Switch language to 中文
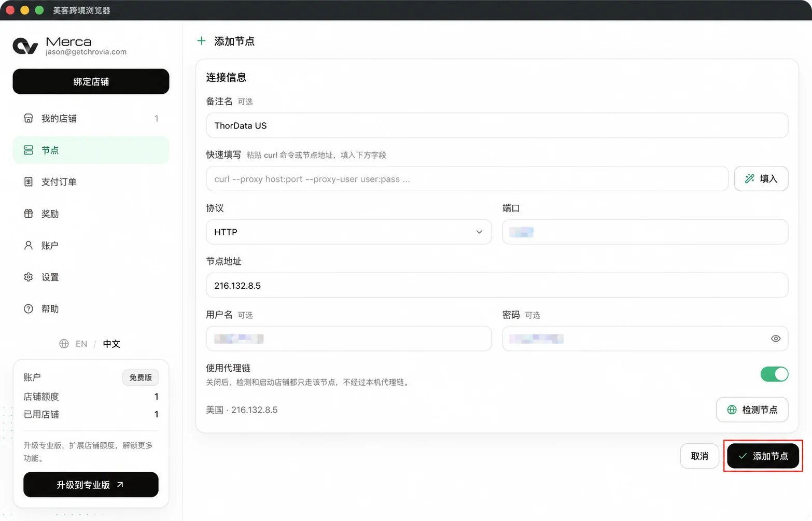This screenshot has width=812, height=521. tap(111, 344)
